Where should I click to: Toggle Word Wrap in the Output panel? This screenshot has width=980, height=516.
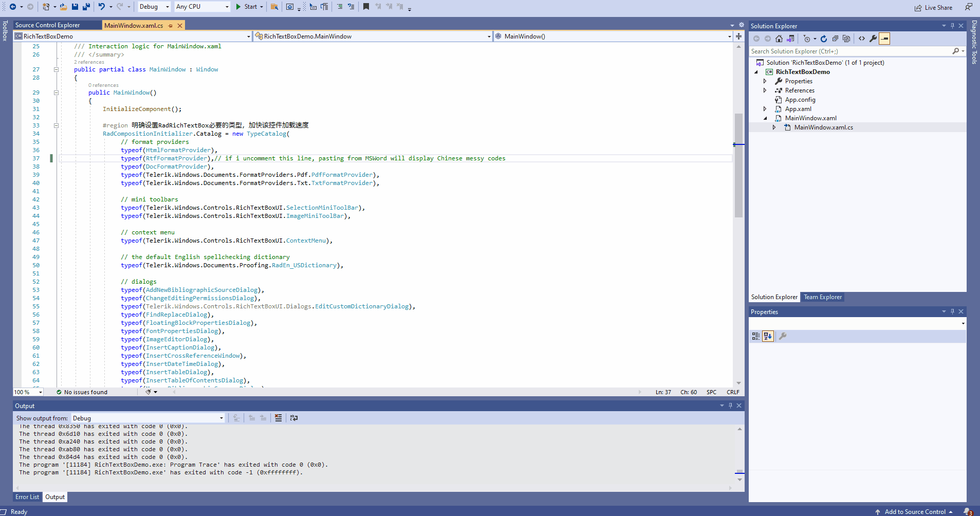pyautogui.click(x=294, y=418)
